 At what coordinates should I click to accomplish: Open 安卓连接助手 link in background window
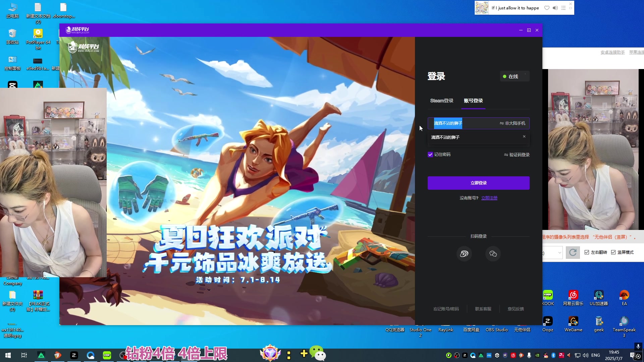612,52
